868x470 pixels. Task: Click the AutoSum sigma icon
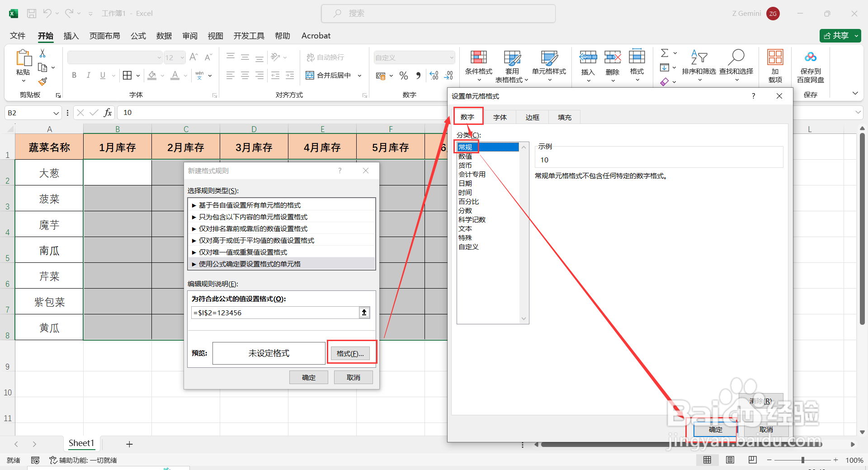pos(665,53)
